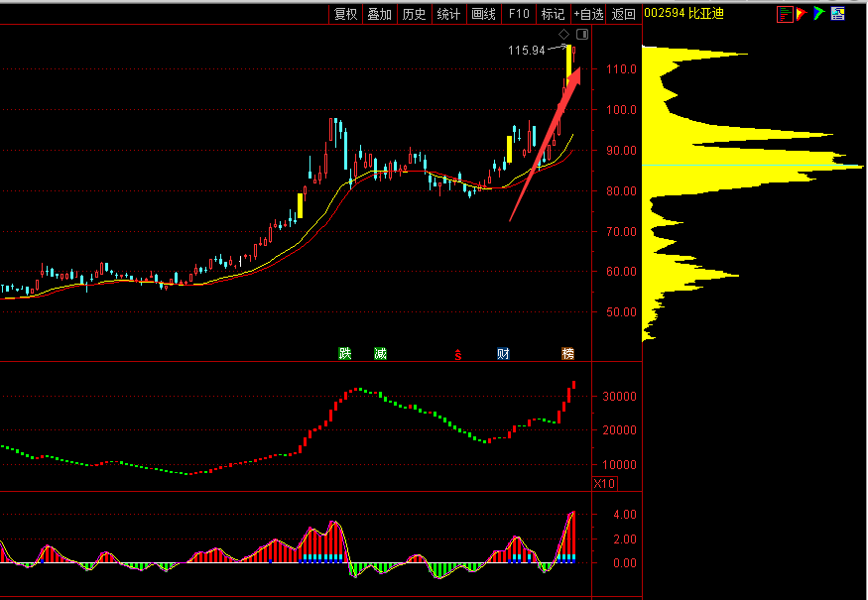Click the green 减 event marker
Viewport: 868px width, 600px height.
tap(380, 353)
